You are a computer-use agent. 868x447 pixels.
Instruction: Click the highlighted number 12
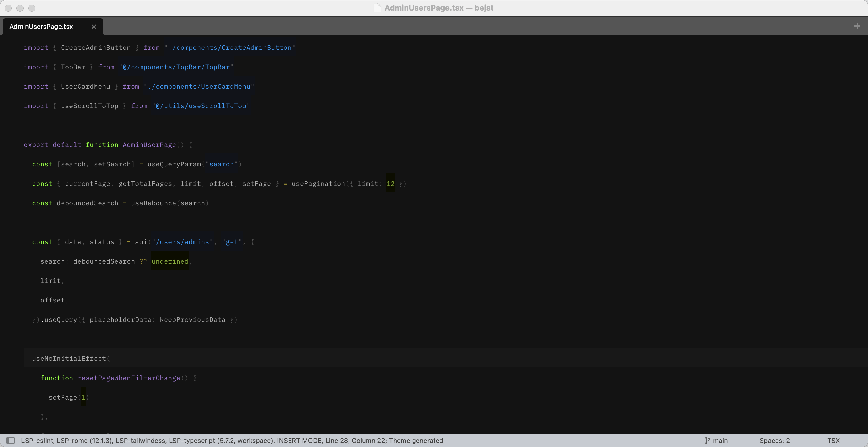tap(390, 183)
